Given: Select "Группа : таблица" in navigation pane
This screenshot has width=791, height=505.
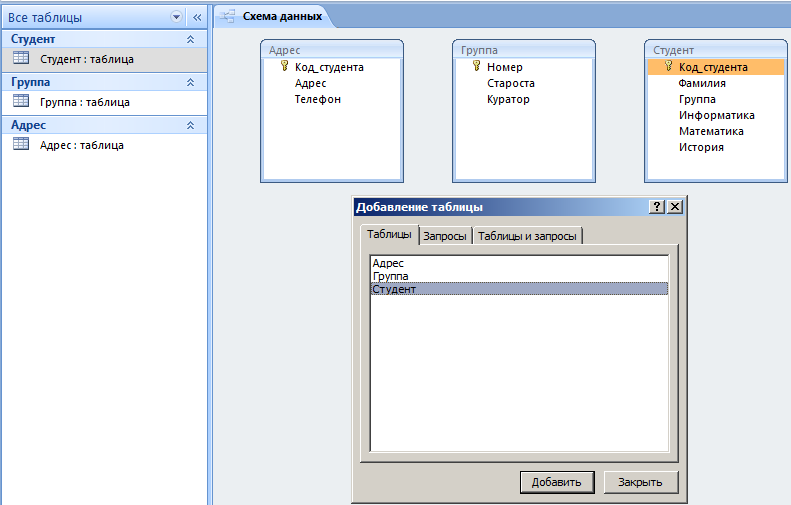Looking at the screenshot, I should pos(104,102).
